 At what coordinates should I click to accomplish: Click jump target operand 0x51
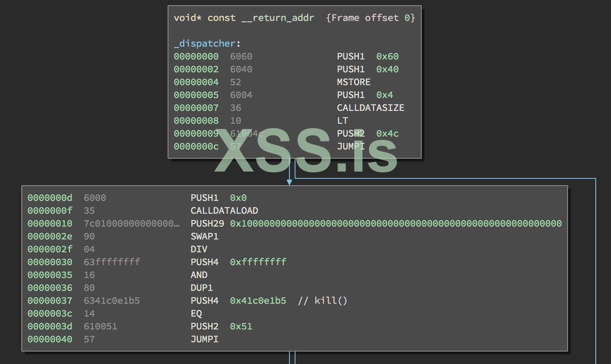tap(241, 326)
